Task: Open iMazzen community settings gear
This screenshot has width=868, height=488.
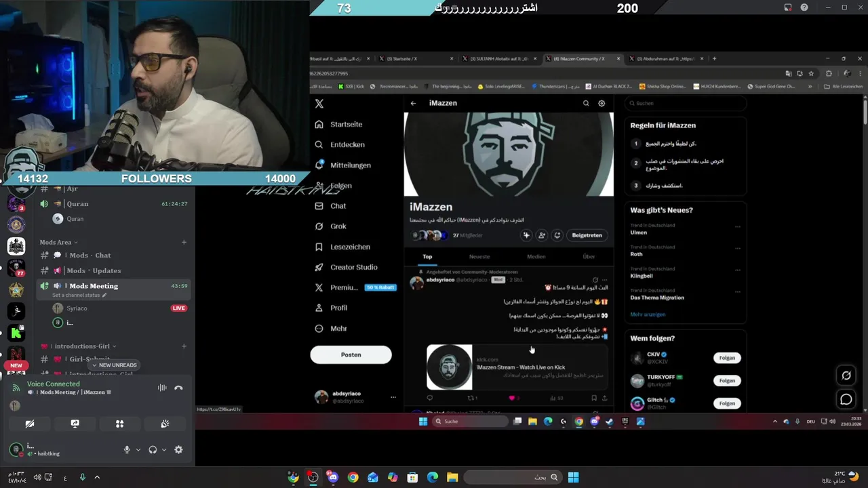Action: point(601,103)
